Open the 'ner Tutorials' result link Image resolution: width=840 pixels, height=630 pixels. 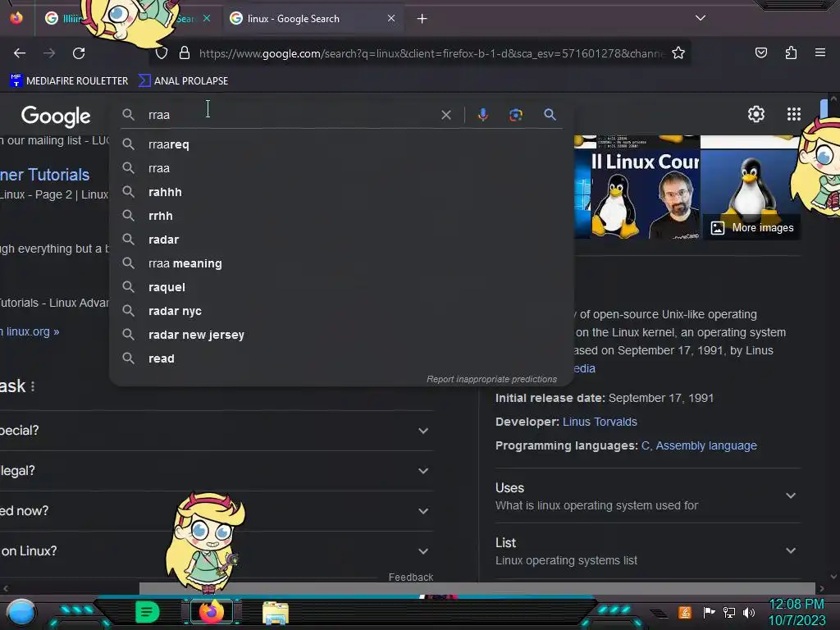pyautogui.click(x=45, y=175)
